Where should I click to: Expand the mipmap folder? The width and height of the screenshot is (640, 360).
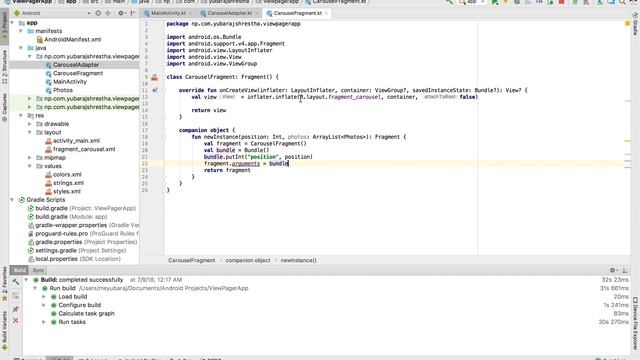(x=30, y=158)
